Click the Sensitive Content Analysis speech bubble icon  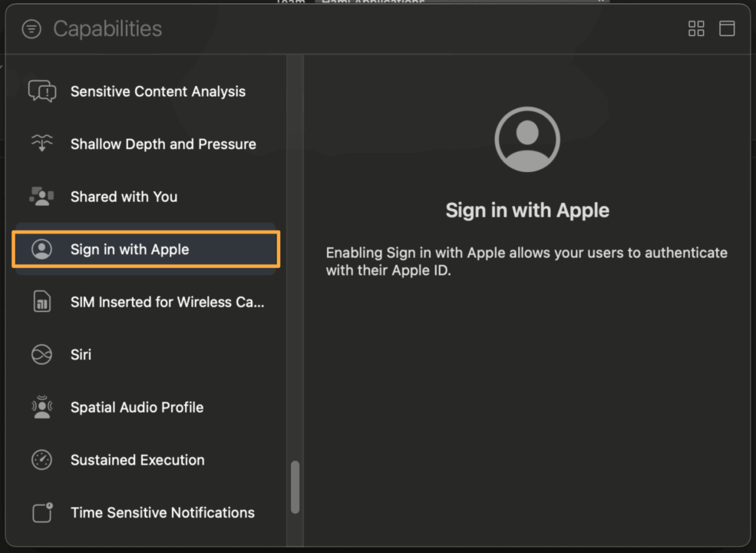pos(42,91)
